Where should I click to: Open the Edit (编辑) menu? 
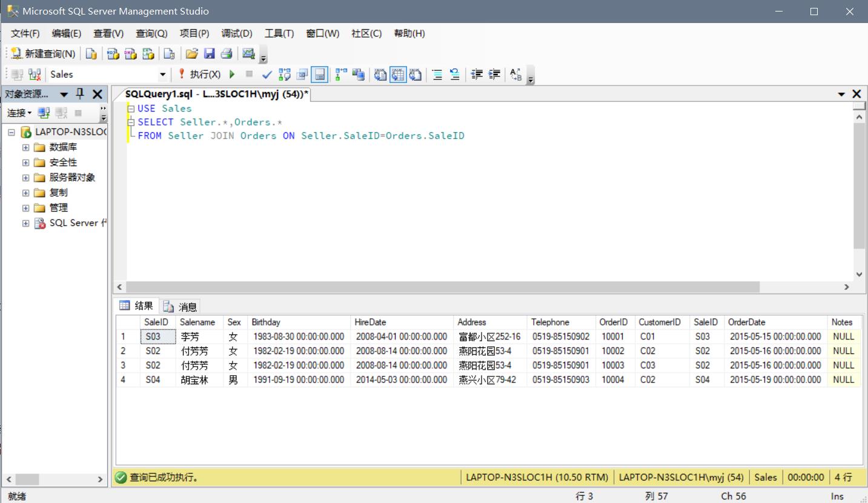click(x=66, y=33)
